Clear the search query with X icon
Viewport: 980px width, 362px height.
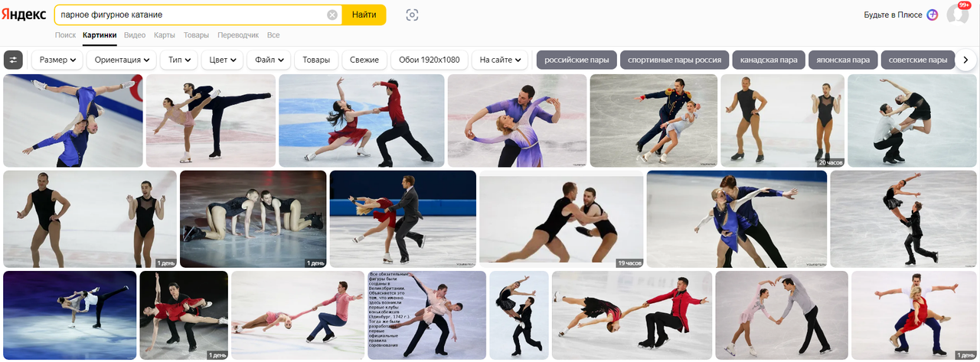332,15
